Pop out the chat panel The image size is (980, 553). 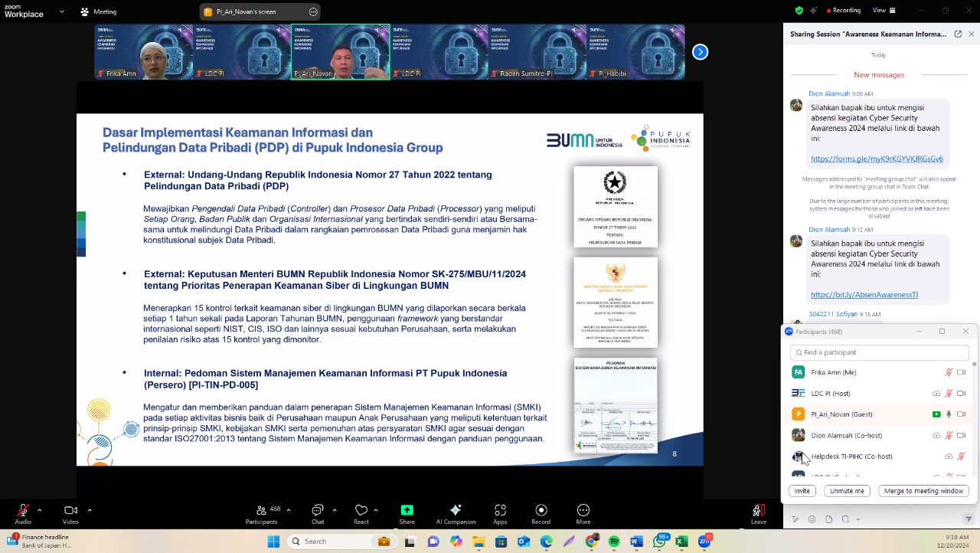pyautogui.click(x=958, y=34)
